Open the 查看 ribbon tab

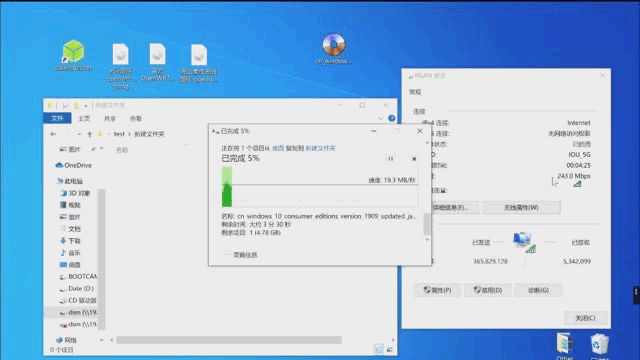pos(136,118)
